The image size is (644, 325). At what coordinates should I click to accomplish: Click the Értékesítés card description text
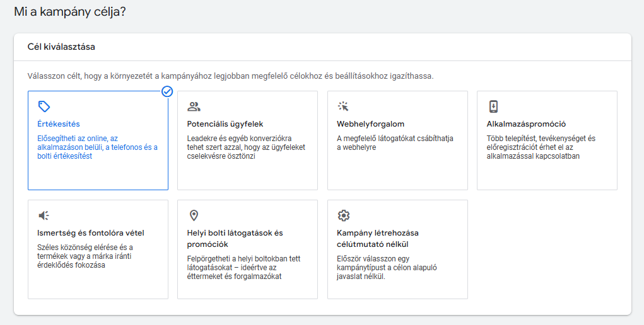pyautogui.click(x=97, y=147)
